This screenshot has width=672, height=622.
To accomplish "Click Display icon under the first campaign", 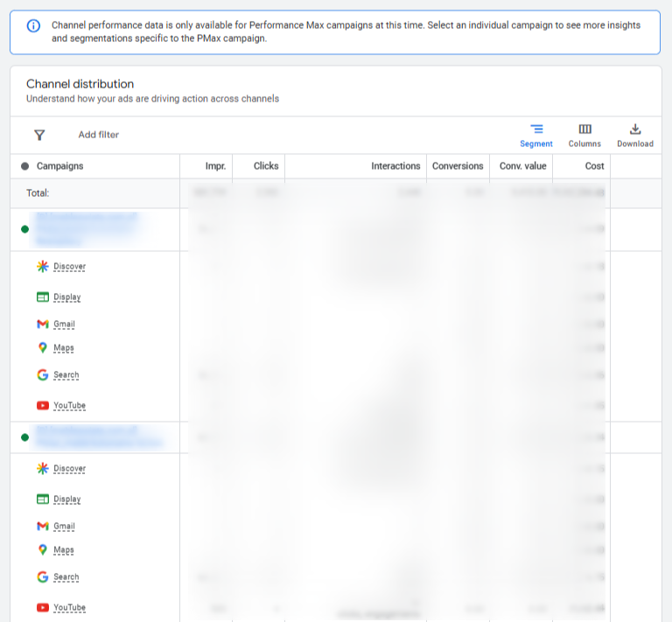I will point(42,297).
